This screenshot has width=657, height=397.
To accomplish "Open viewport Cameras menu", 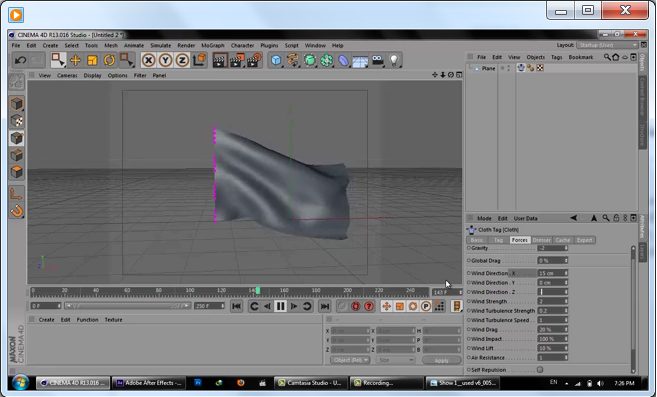I will [x=67, y=75].
